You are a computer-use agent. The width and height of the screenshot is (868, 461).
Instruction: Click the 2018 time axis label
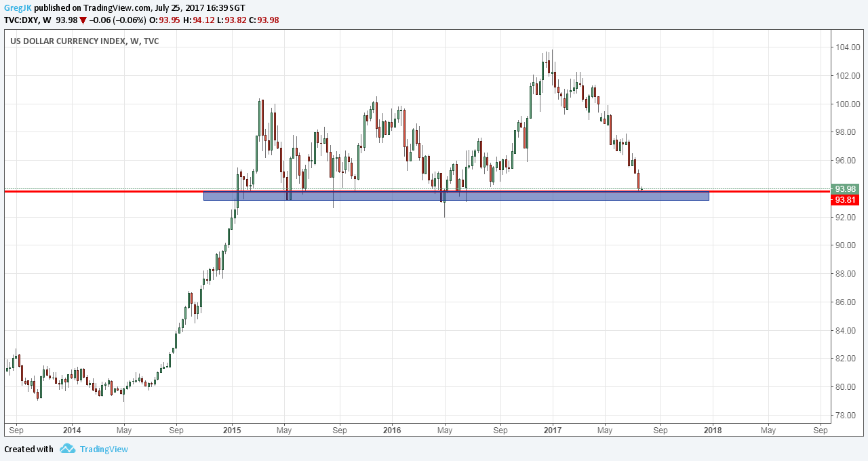pos(712,430)
